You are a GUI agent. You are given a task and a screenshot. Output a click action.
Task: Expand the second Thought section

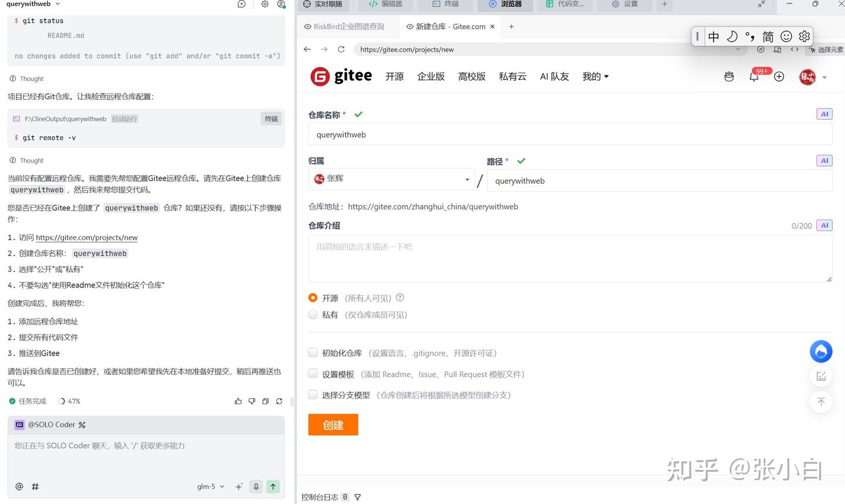pos(27,160)
